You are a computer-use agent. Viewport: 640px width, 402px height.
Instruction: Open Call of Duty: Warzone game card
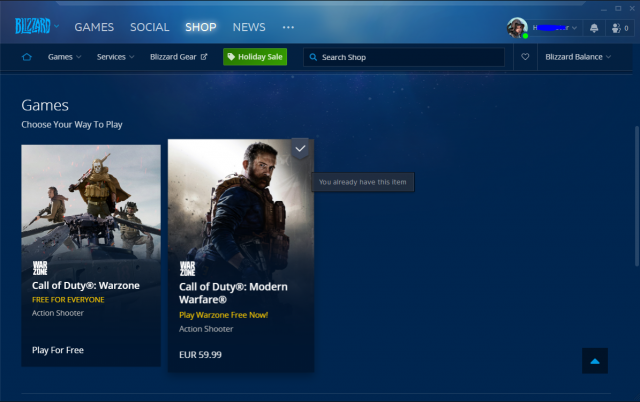click(x=91, y=255)
